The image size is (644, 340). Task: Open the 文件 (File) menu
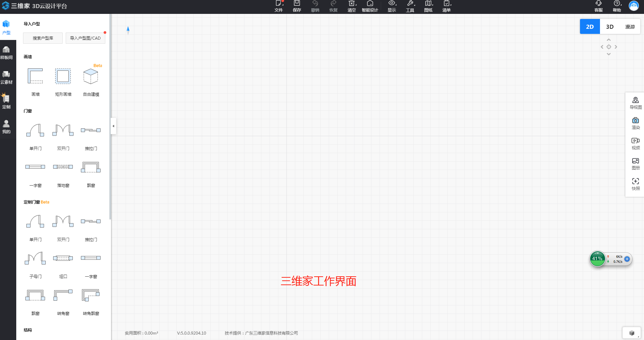[x=279, y=6]
